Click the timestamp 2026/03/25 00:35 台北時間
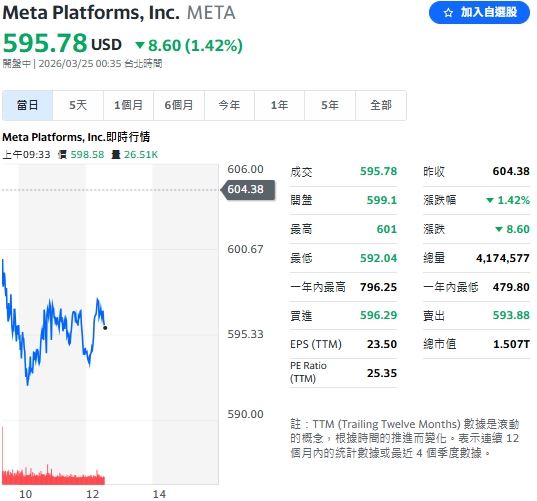This screenshot has width=537, height=501. 100,64
